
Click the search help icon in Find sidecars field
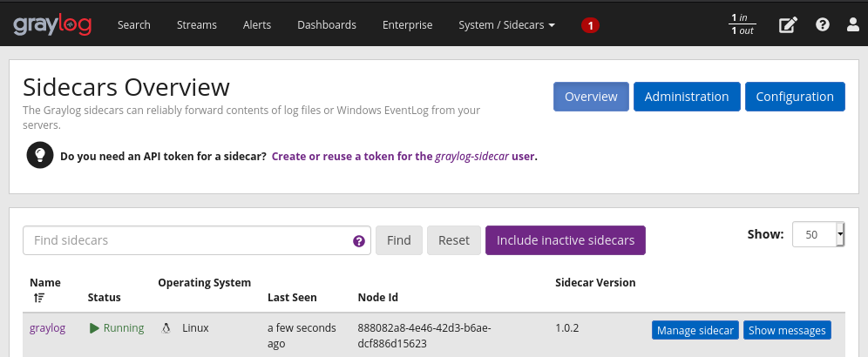point(359,241)
